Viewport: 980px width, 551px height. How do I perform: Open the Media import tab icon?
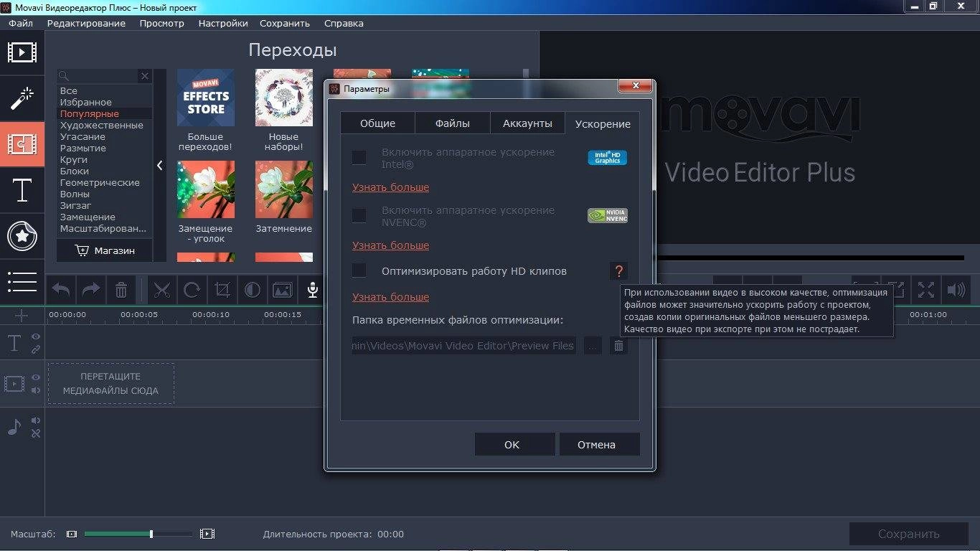pos(22,52)
